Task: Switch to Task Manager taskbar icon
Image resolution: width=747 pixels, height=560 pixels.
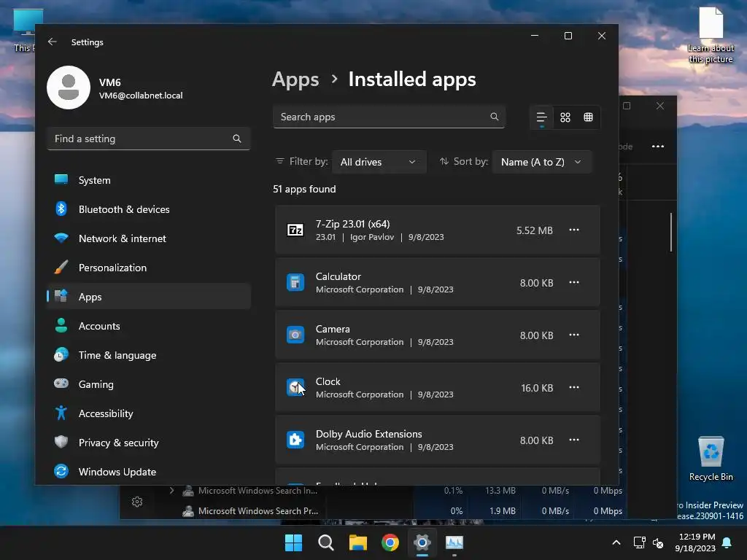Action: [454, 542]
